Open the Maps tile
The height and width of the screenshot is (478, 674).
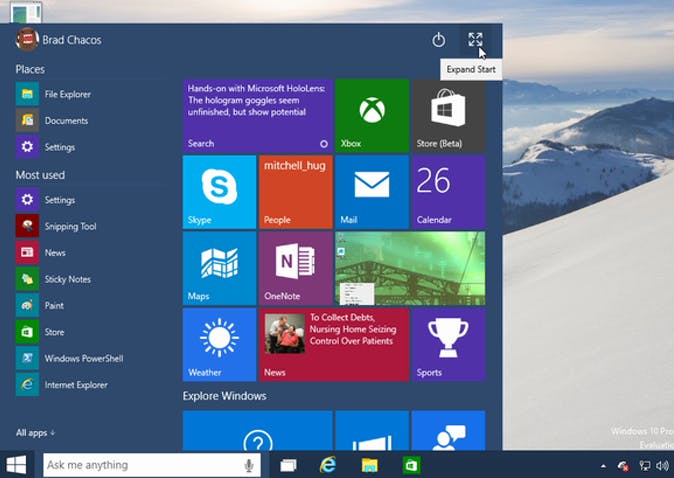[x=219, y=268]
